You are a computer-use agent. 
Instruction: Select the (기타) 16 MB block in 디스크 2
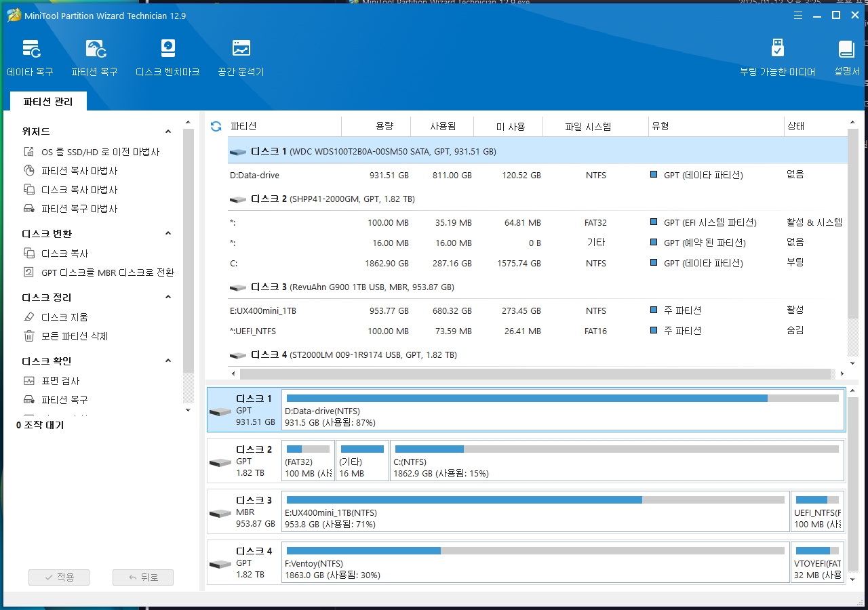click(363, 460)
